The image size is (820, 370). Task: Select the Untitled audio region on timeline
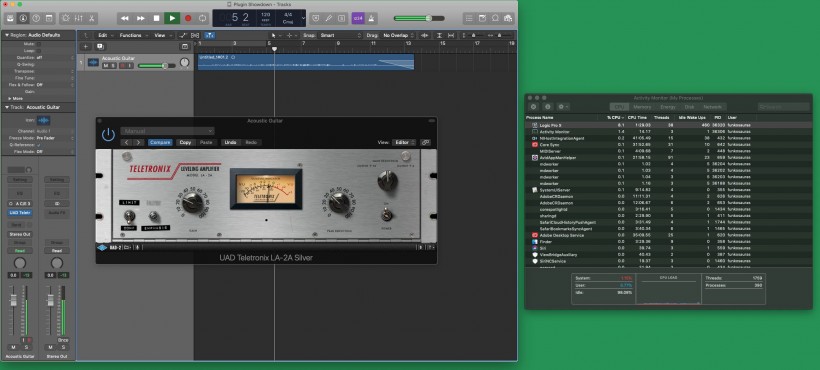point(306,62)
